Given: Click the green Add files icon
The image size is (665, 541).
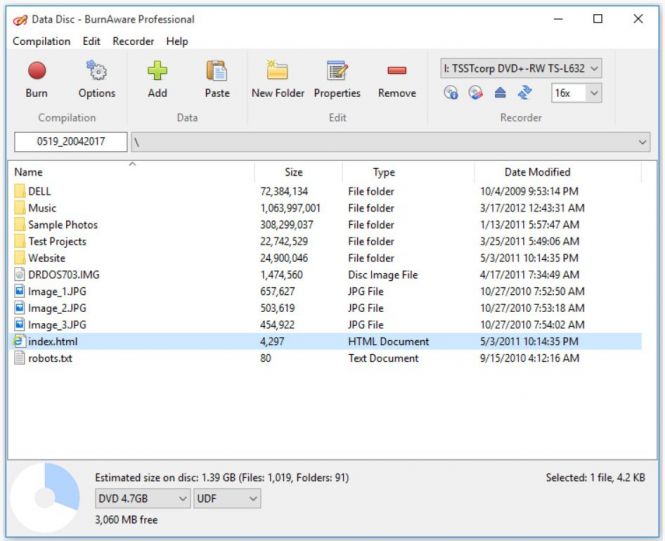Looking at the screenshot, I should coord(157,78).
